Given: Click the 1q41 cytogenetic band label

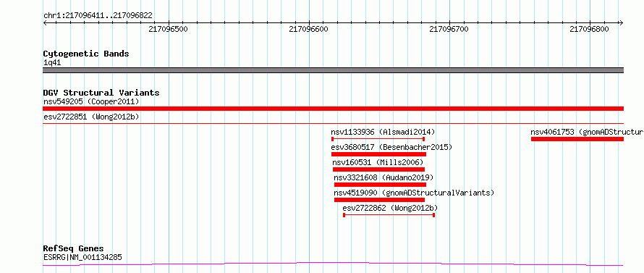Looking at the screenshot, I should [x=52, y=63].
